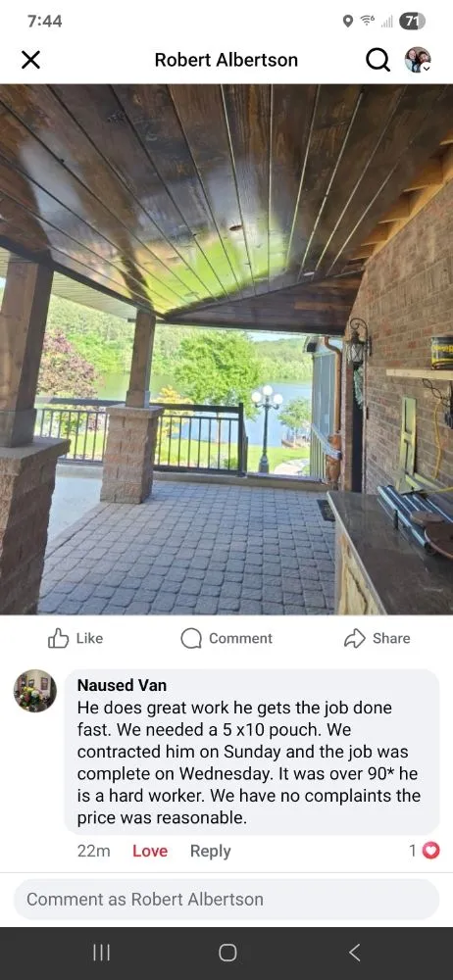Image resolution: width=453 pixels, height=980 pixels.
Task: Tap the thumbs-up Like icon
Action: (58, 638)
